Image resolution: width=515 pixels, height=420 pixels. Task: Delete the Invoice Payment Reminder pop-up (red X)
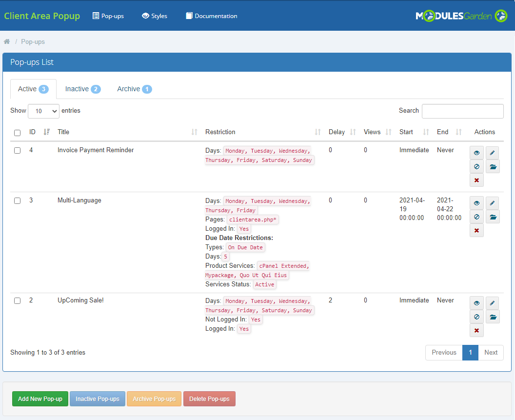[476, 180]
